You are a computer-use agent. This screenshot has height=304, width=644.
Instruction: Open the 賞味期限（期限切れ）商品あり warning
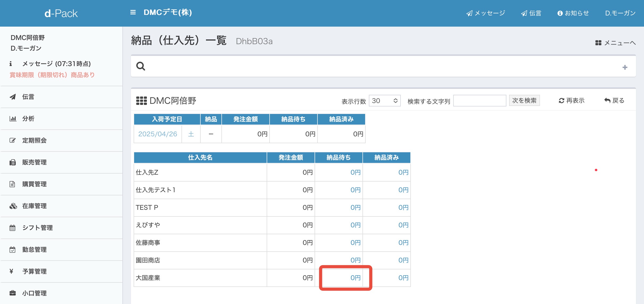52,75
